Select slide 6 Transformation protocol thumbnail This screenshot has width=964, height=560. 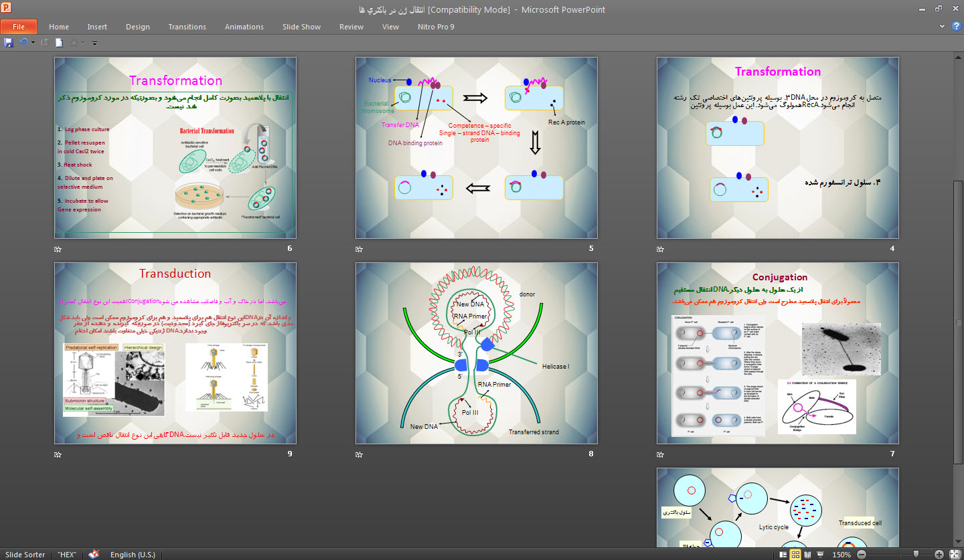coord(175,148)
